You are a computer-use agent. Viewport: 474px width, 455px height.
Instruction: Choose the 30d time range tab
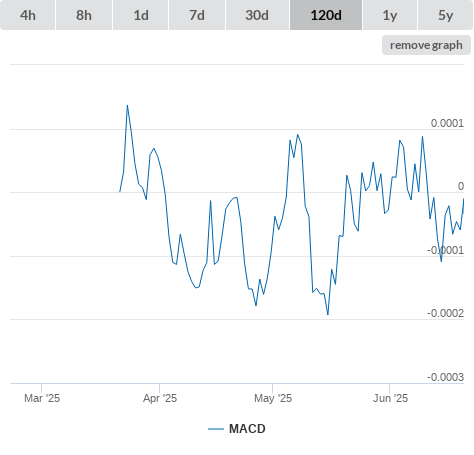point(257,15)
